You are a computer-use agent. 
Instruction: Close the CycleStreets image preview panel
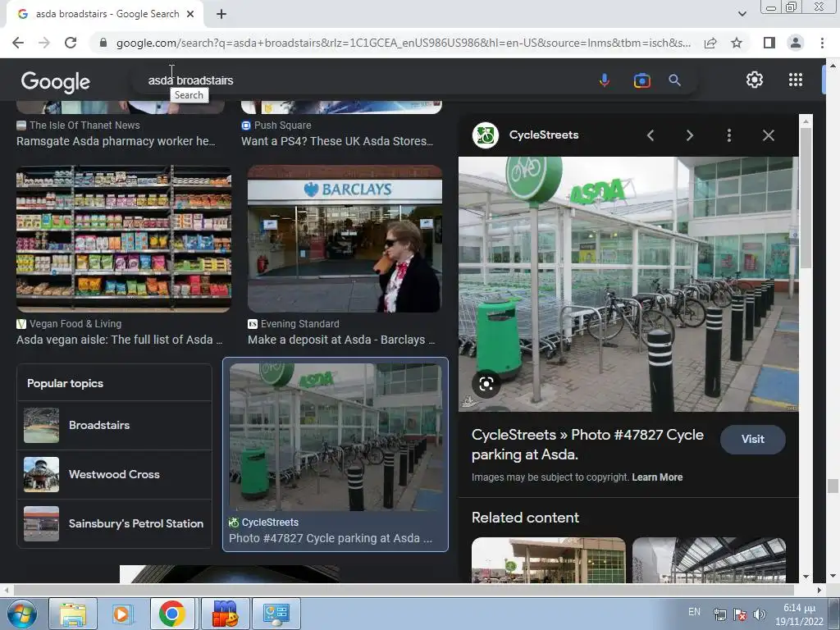(768, 135)
